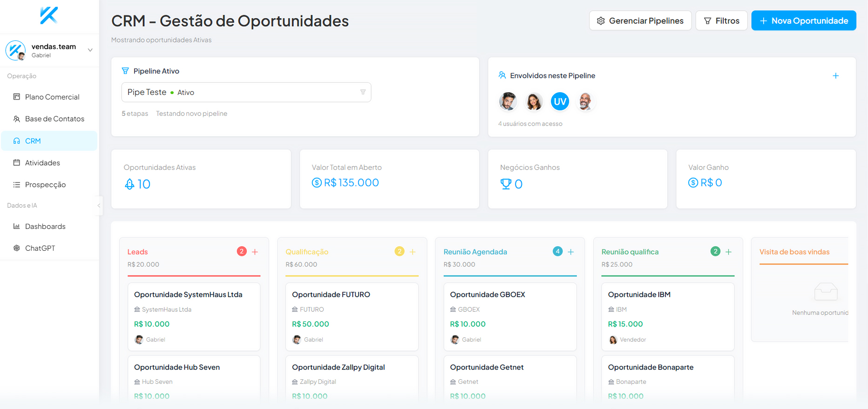Expand the vendas.team account dropdown
Screen dimensions: 868x409
point(90,50)
